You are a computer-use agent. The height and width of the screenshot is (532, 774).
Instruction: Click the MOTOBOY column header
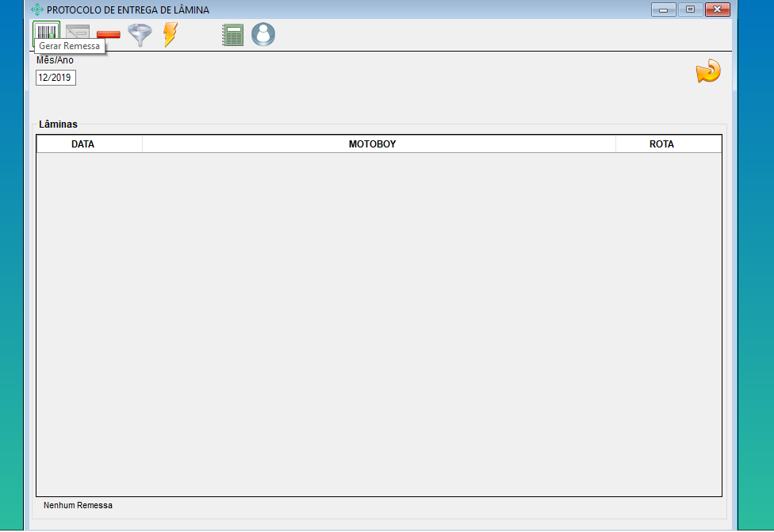point(372,144)
